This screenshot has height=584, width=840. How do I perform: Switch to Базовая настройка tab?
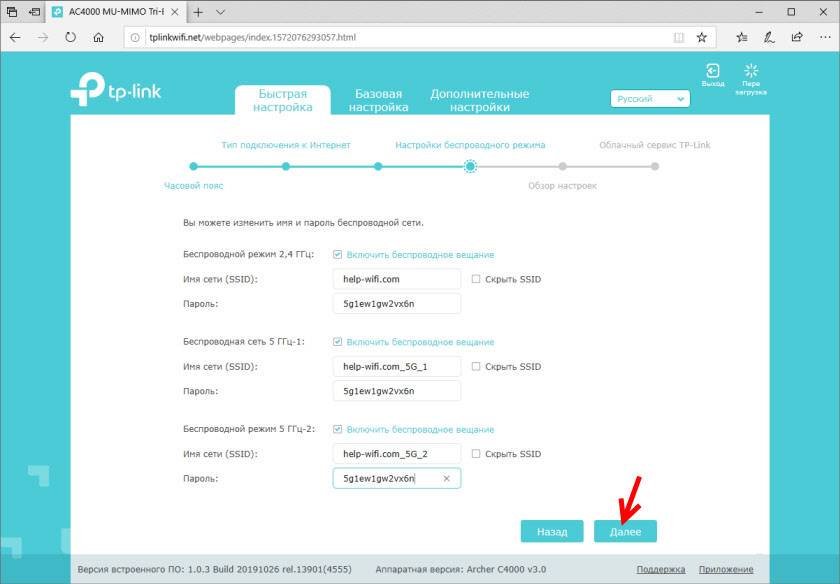[x=379, y=100]
